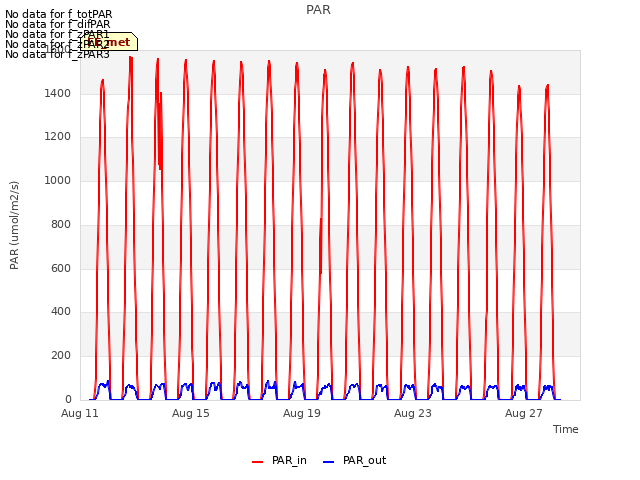The height and width of the screenshot is (480, 640).
Task: Click the 200 y-axis tick label
Action: click(61, 356)
